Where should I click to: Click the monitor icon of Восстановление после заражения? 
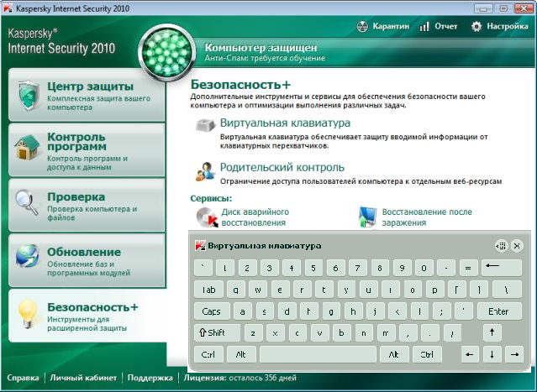click(367, 217)
